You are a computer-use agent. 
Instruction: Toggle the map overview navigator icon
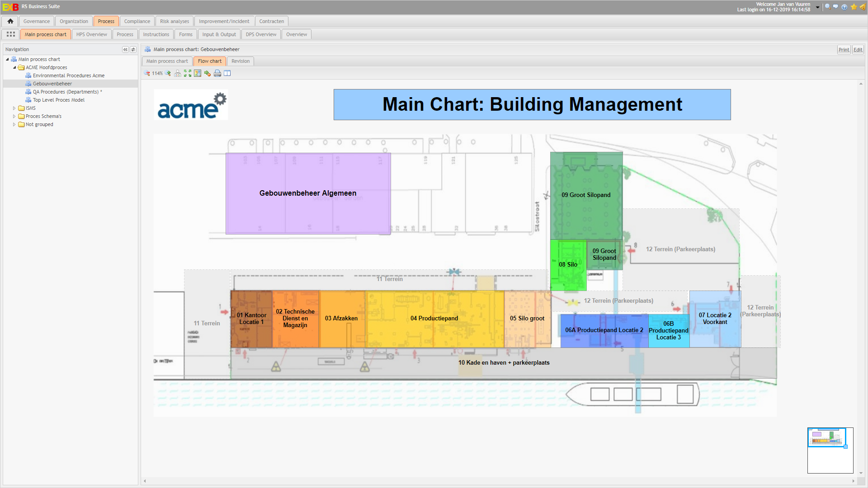pos(198,73)
